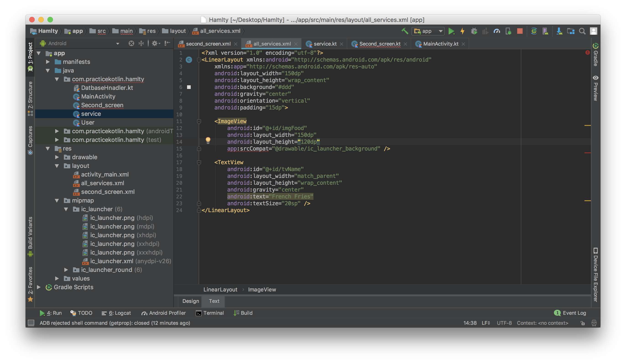
Task: Switch to the service.kt editor tab
Action: 325,44
